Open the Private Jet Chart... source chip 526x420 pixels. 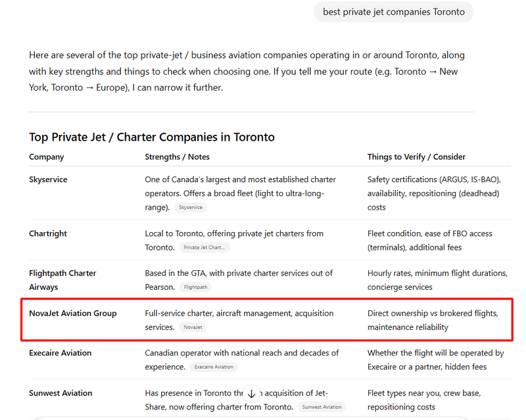204,248
